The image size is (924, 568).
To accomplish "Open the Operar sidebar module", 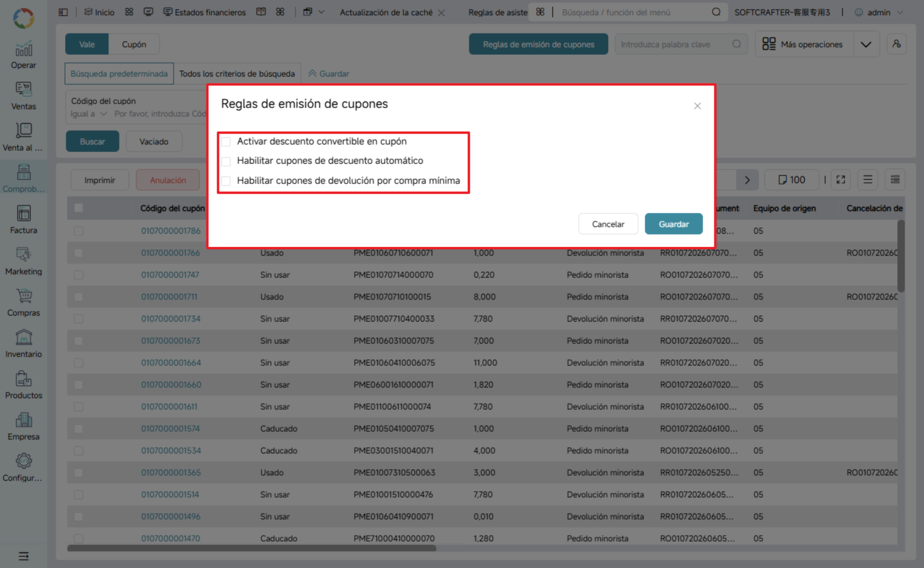I will tap(24, 55).
